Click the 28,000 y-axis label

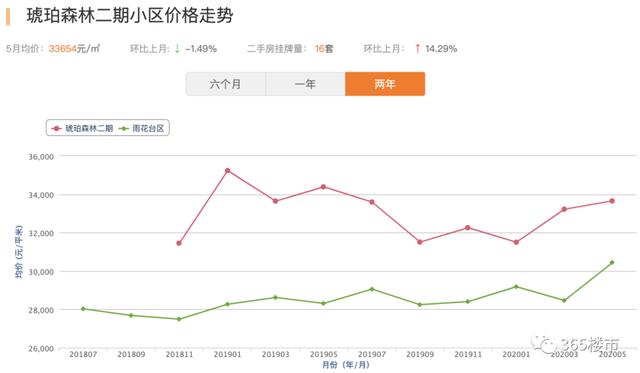point(41,310)
